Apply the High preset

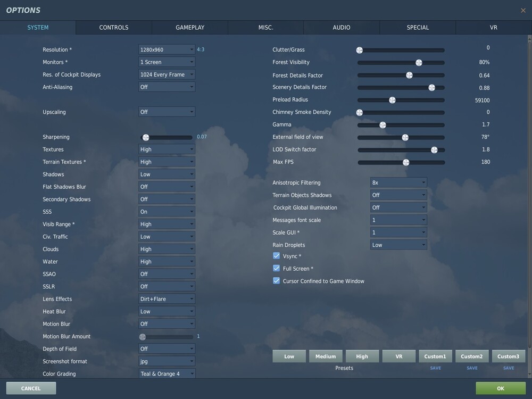coord(362,356)
